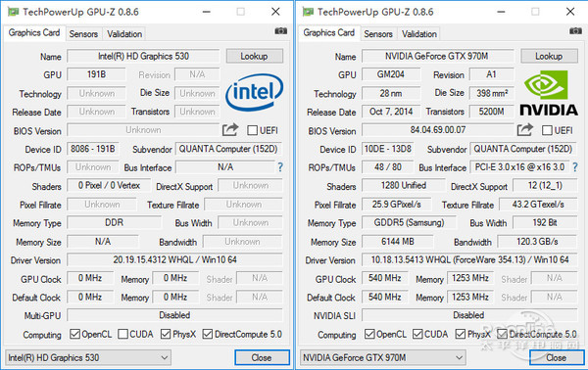Click the Revision value A1
Screen dimensions: 588x370
pos(492,74)
